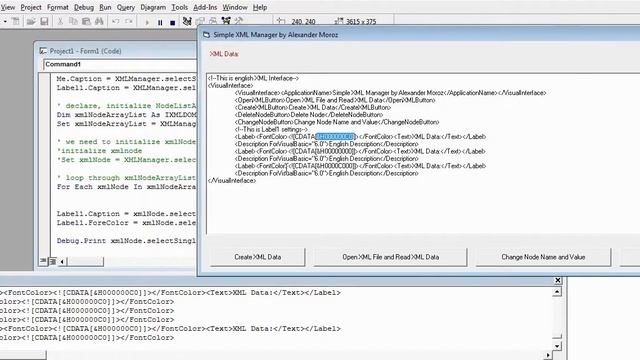
Task: Open the Project Explorer toolbar icon
Action: click(187, 21)
